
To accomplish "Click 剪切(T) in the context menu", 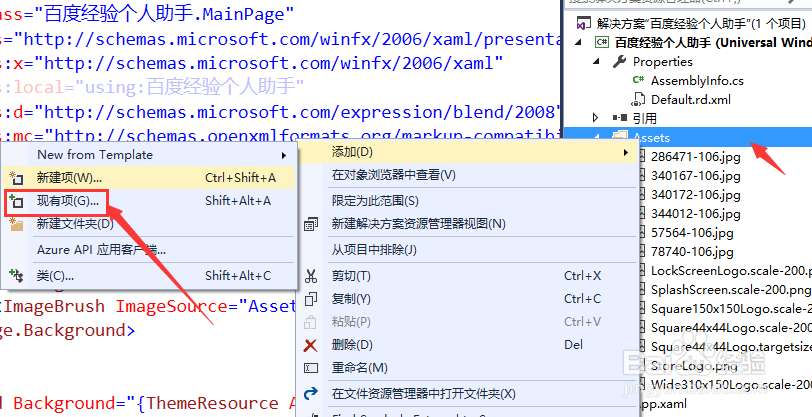I will pos(468,276).
